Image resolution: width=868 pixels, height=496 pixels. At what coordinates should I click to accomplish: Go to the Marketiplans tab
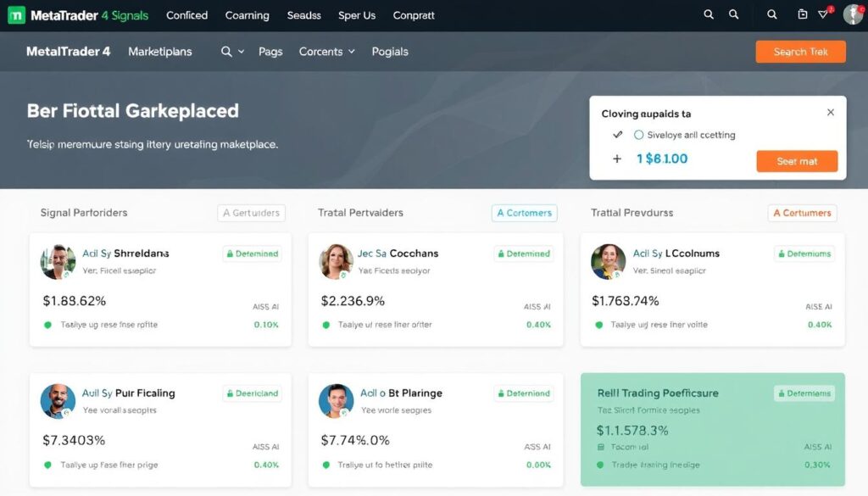point(160,52)
